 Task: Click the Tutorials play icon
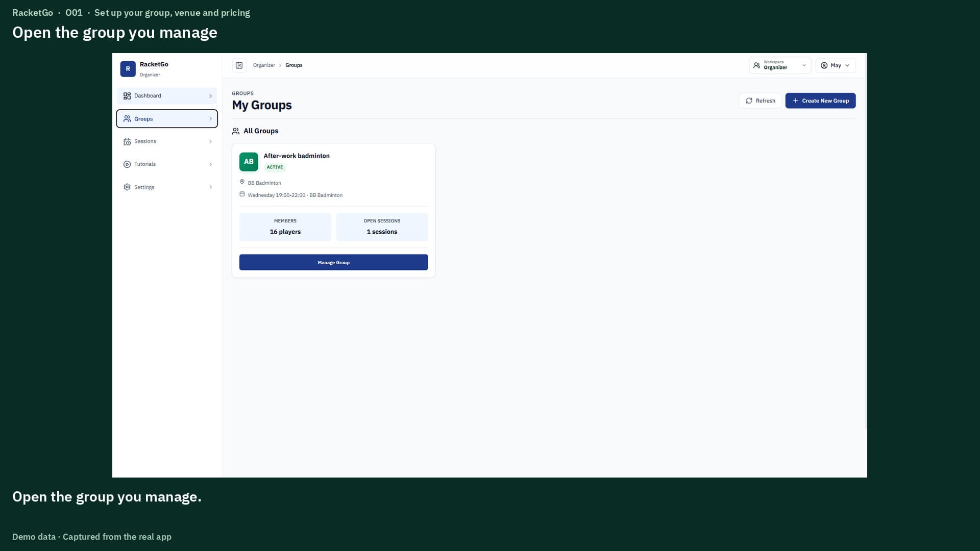(x=127, y=164)
